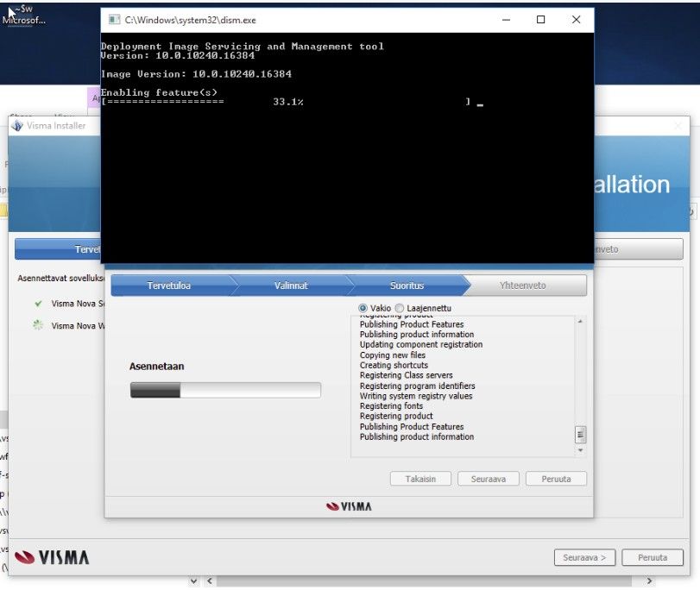Click Seuraava in the inner dialog
The image size is (700, 590).
click(x=489, y=479)
